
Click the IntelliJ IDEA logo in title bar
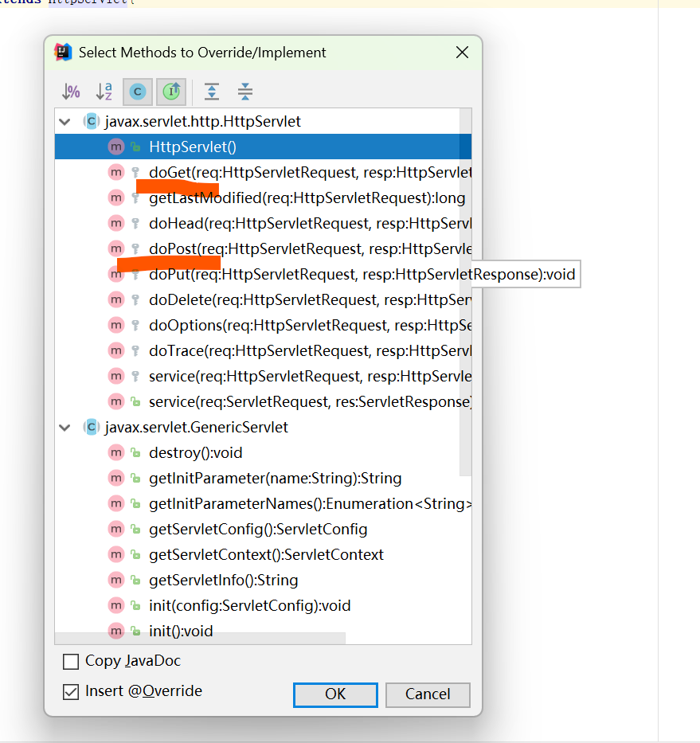(x=63, y=52)
